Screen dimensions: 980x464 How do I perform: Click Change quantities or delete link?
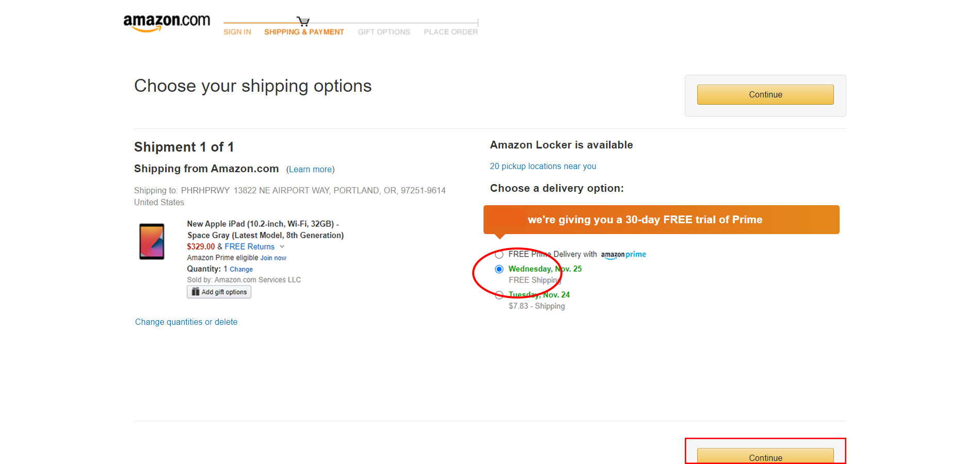click(x=186, y=322)
